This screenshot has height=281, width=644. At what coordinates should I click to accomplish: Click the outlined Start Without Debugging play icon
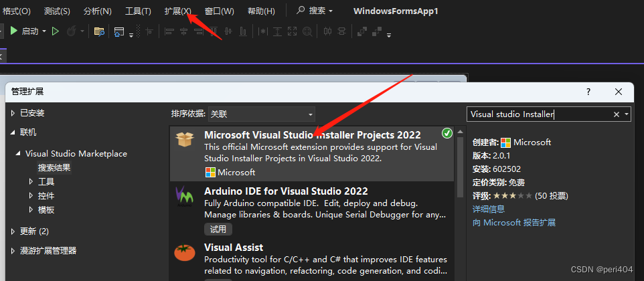56,31
